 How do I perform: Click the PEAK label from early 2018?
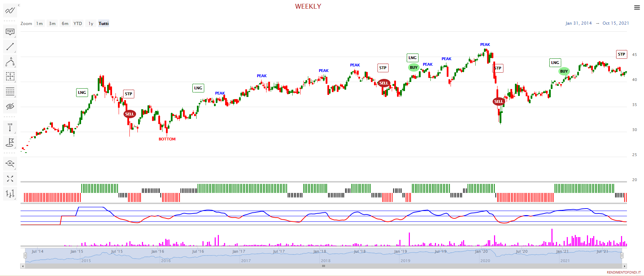point(324,71)
